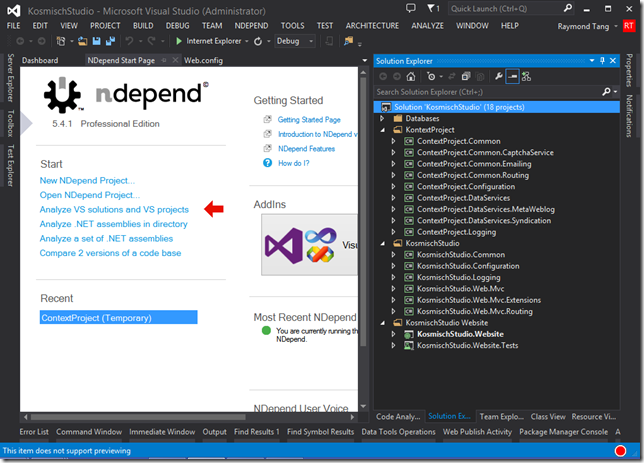
Task: Click the Collapse All icon in Solution Explorer
Action: click(466, 76)
